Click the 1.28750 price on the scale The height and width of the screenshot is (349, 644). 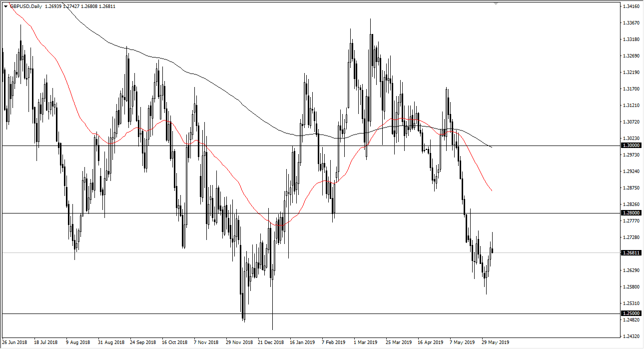click(x=632, y=188)
